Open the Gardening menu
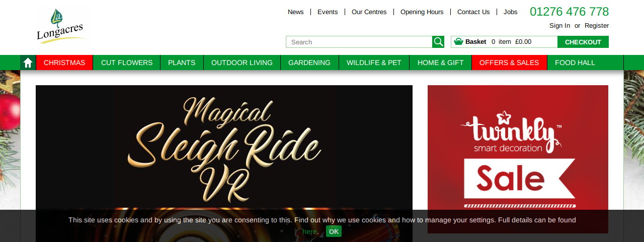Screen dimensions: 644x242 tap(309, 63)
